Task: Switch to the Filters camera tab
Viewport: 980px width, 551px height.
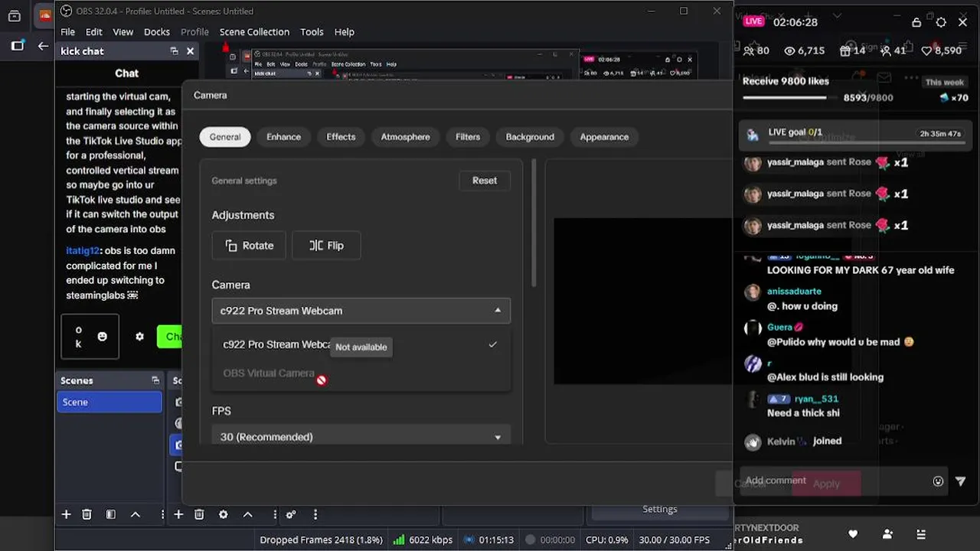Action: [468, 137]
